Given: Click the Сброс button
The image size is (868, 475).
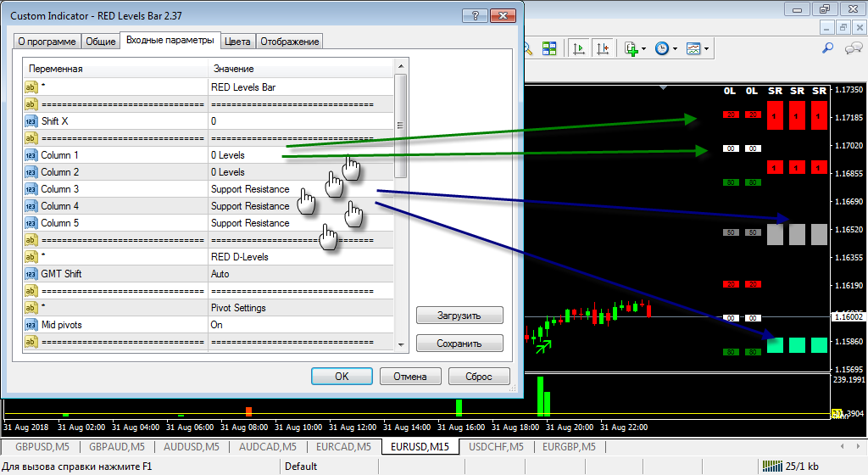Looking at the screenshot, I should pos(479,377).
